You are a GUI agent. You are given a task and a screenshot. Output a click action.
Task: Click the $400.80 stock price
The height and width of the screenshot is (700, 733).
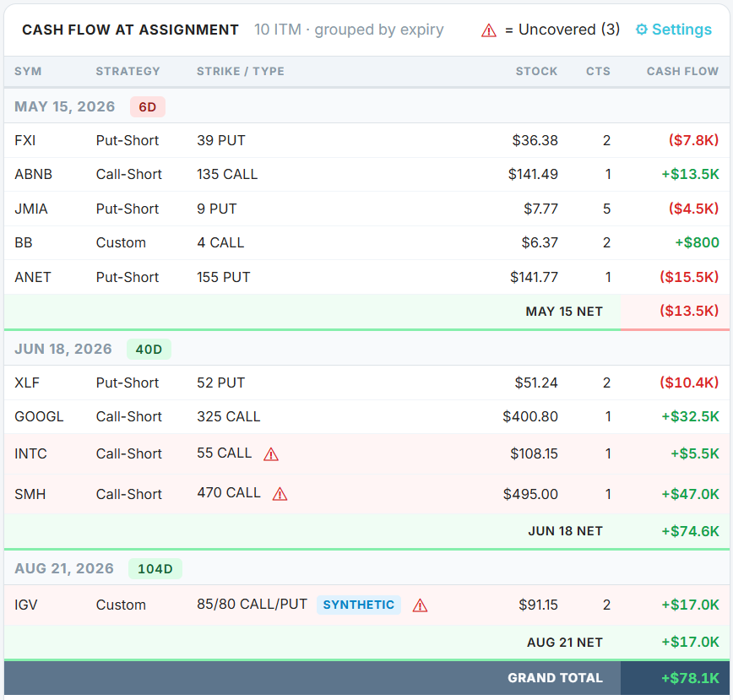(x=530, y=416)
